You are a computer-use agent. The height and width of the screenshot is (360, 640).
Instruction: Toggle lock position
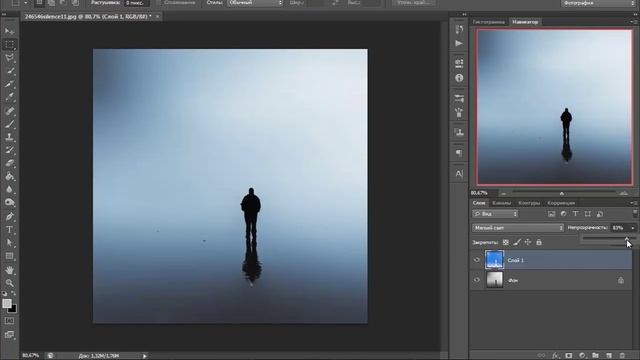528,242
